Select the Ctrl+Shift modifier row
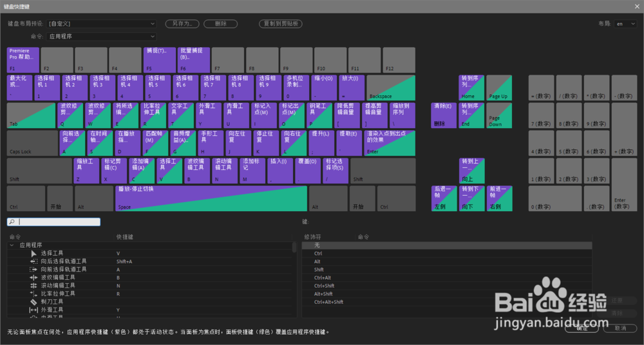644x345 pixels. pyautogui.click(x=447, y=285)
